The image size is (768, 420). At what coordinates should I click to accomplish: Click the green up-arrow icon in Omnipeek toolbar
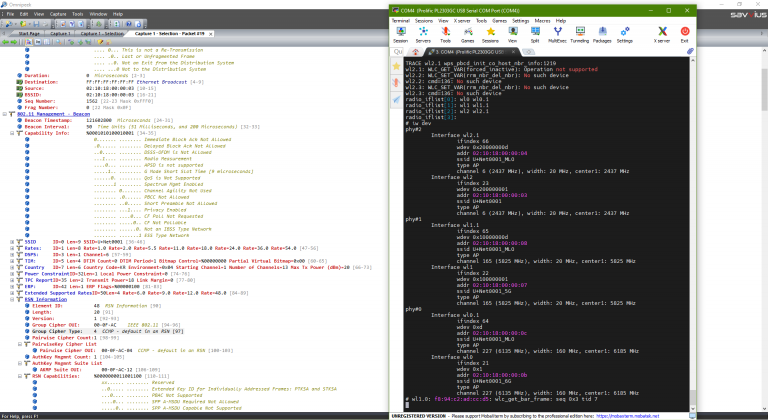[99, 24]
